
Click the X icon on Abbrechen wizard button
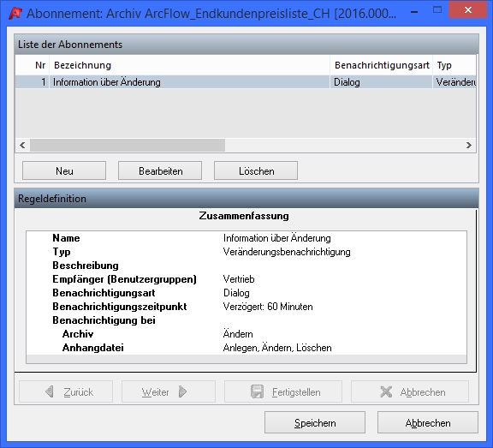(386, 391)
